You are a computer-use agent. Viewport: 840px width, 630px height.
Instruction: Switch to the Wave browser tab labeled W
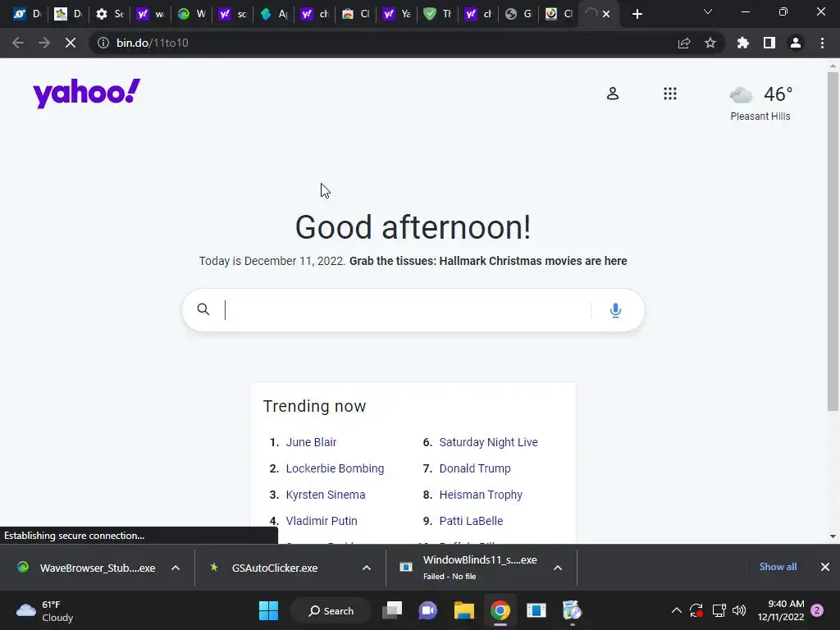point(191,14)
